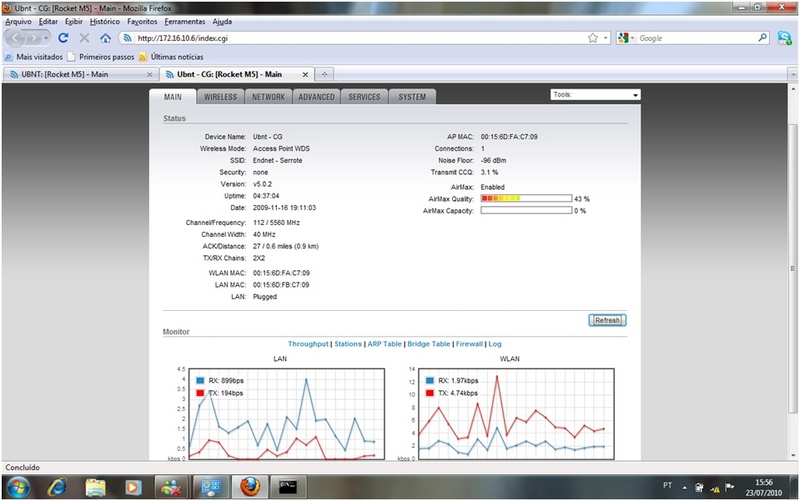Open the ARP Table link
This screenshot has height=501, width=800.
385,344
